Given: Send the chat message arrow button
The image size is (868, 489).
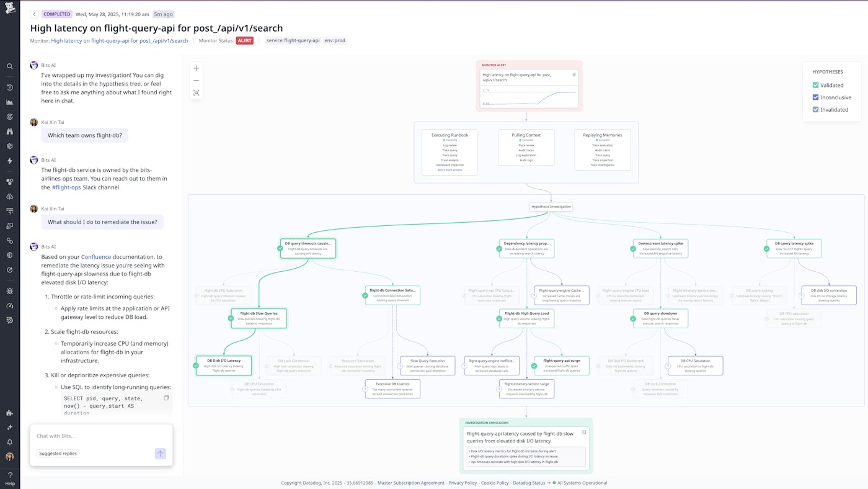Looking at the screenshot, I should click(160, 454).
